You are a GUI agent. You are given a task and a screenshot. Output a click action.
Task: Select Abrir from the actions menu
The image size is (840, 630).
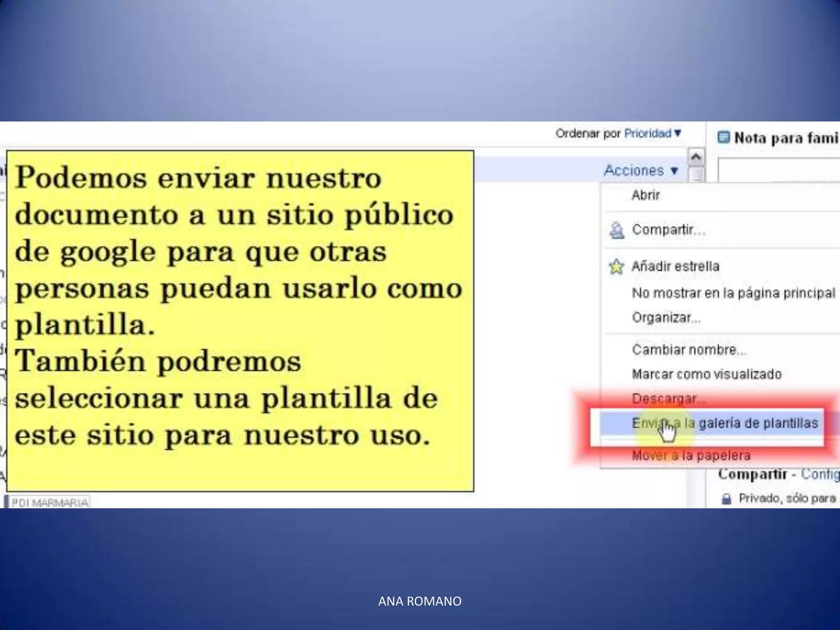pyautogui.click(x=646, y=195)
